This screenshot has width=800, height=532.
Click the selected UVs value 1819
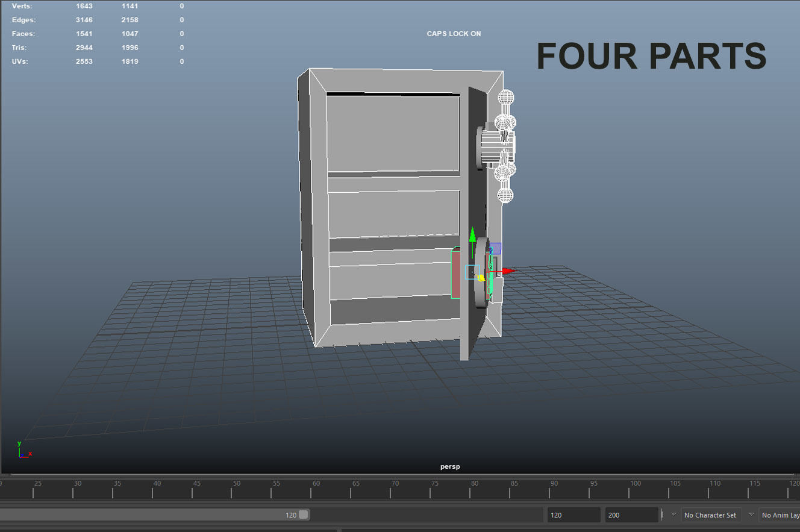tap(130, 61)
